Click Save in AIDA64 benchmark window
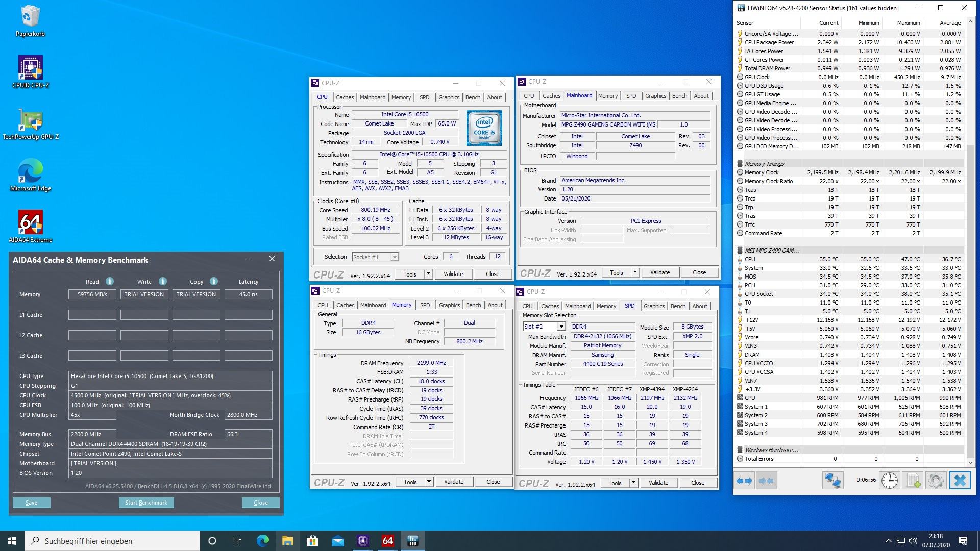980x551 pixels. coord(31,503)
